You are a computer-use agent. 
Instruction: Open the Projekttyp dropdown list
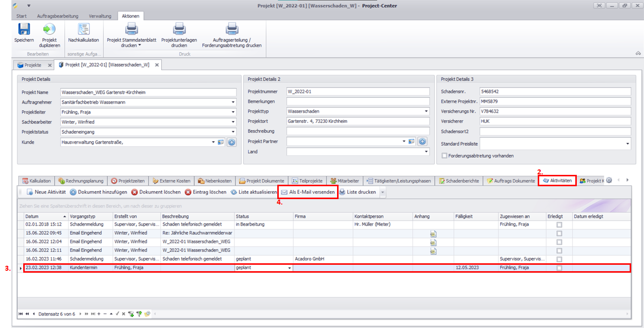point(426,112)
